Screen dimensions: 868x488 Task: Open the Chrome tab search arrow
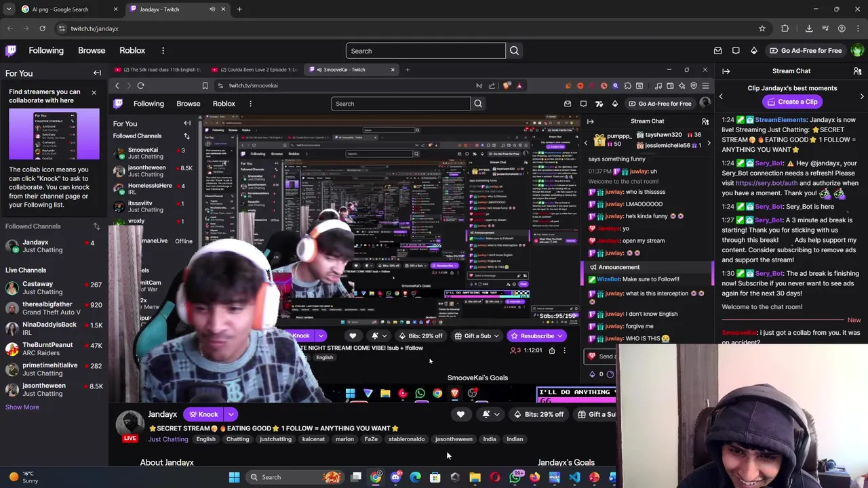[7, 9]
